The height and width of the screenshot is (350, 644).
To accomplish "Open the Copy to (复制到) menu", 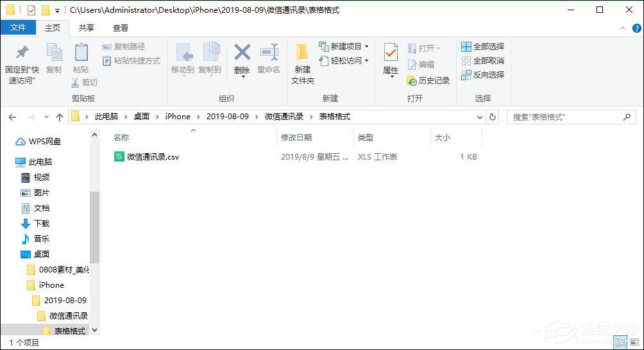I will pyautogui.click(x=210, y=59).
